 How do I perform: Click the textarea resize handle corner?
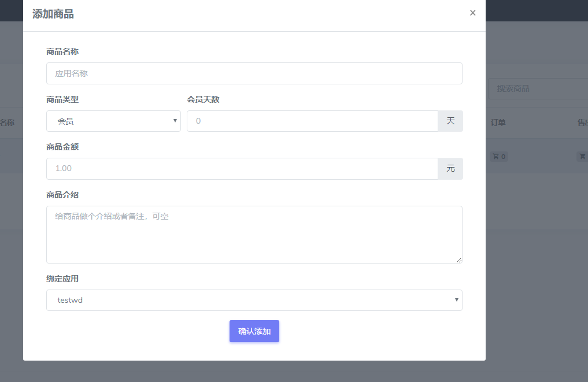click(459, 260)
